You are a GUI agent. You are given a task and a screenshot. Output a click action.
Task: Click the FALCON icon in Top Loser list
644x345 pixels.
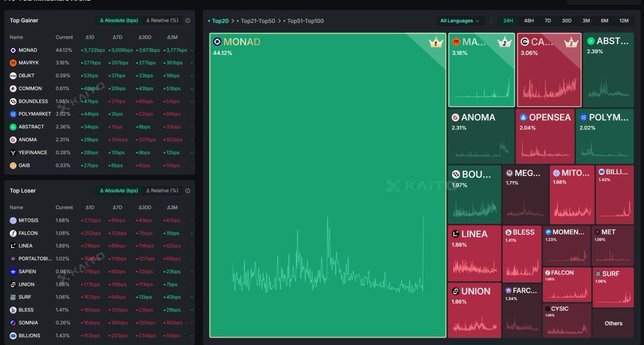point(13,233)
